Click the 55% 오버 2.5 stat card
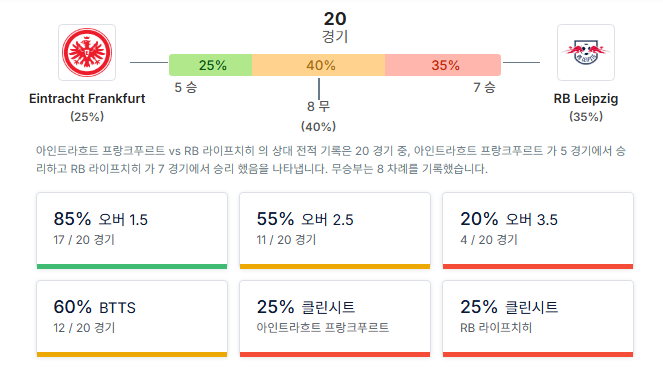Viewport: 663px width, 367px height. coord(335,230)
